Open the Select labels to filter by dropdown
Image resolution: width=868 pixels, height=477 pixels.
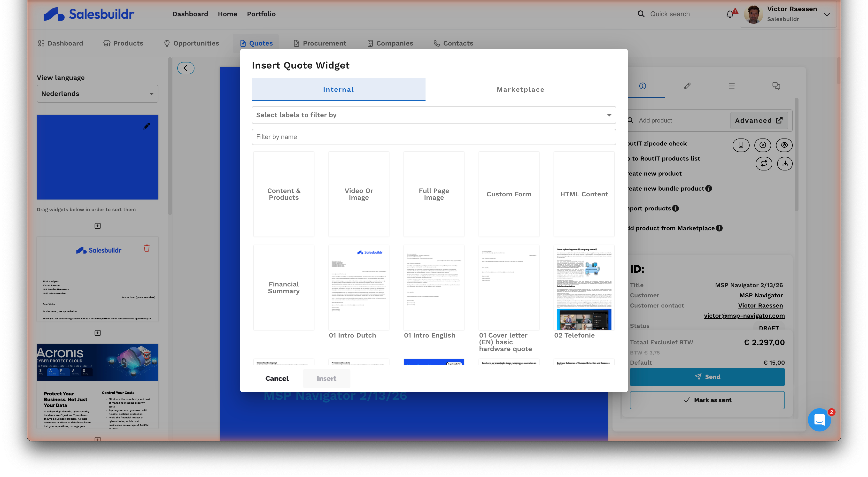(434, 115)
